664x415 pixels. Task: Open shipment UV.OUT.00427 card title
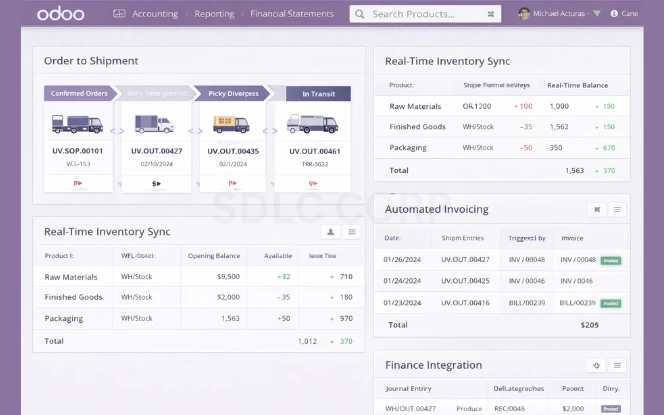157,151
